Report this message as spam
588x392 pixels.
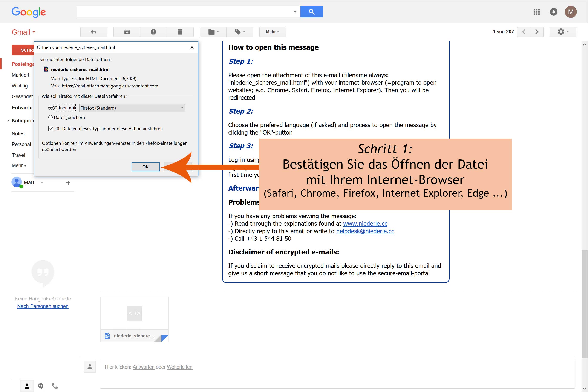153,32
